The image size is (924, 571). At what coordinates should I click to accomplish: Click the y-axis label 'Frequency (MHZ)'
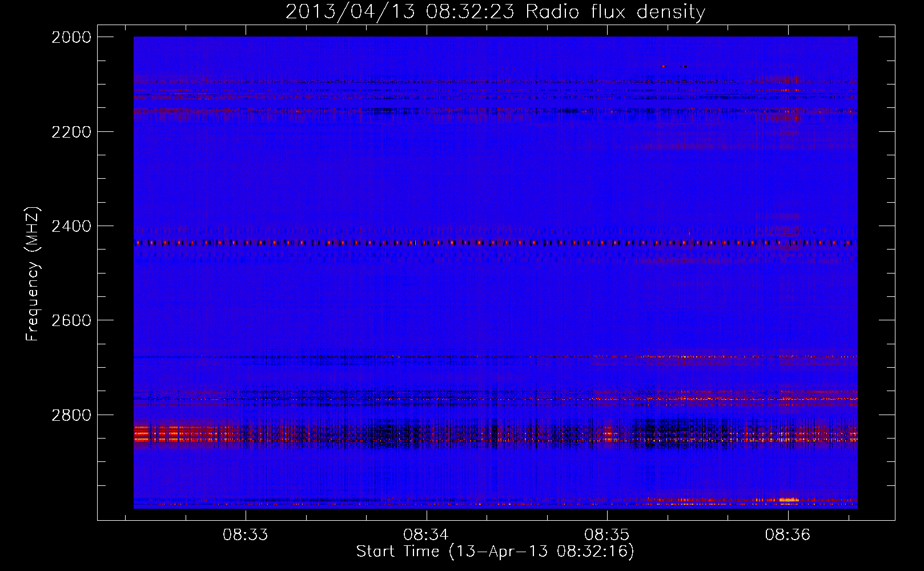pos(33,274)
